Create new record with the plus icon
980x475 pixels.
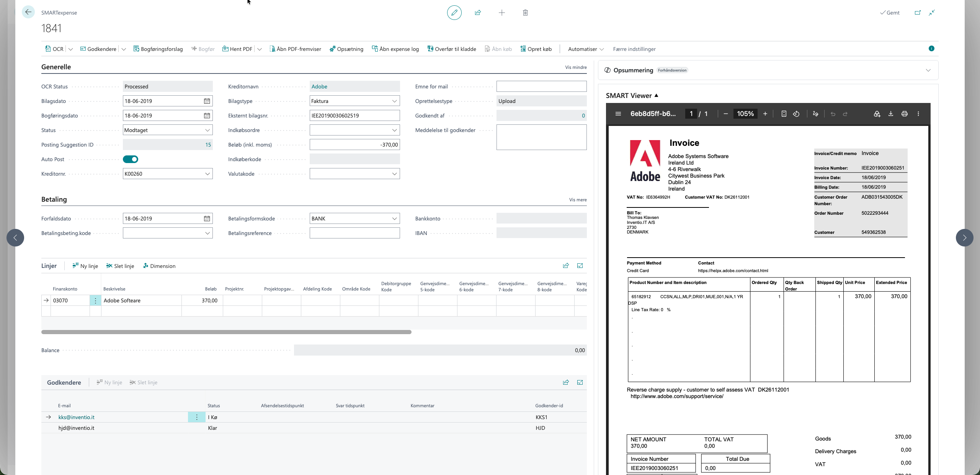click(502, 13)
